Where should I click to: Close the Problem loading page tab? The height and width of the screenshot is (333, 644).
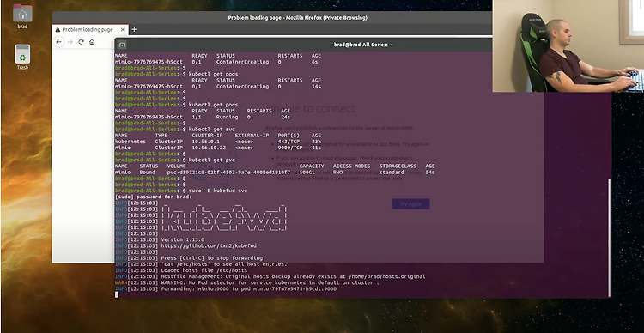coord(123,30)
